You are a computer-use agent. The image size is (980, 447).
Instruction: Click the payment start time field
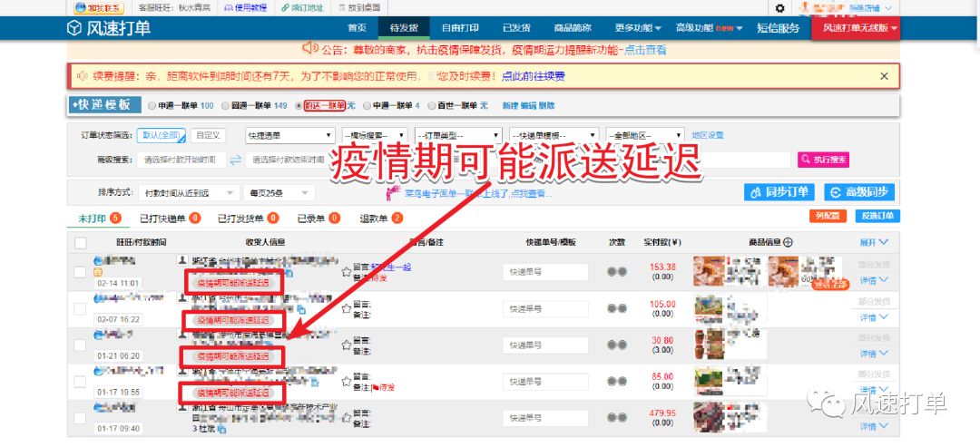click(181, 160)
